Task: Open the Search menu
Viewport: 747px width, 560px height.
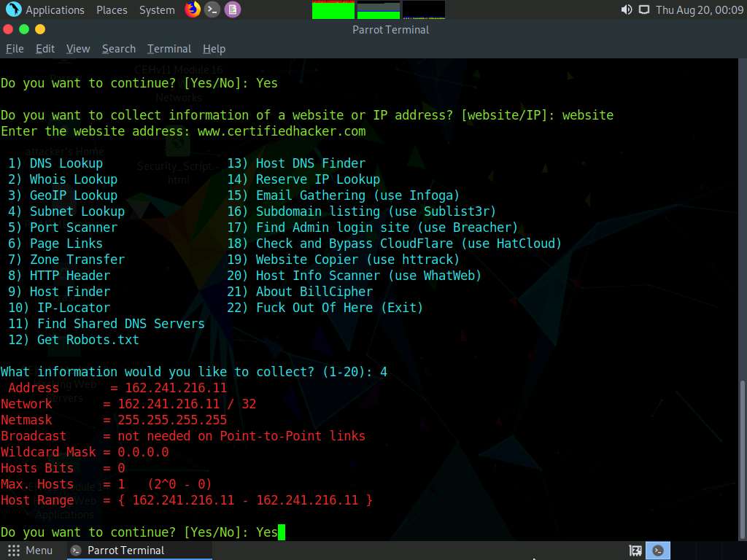Action: point(119,49)
